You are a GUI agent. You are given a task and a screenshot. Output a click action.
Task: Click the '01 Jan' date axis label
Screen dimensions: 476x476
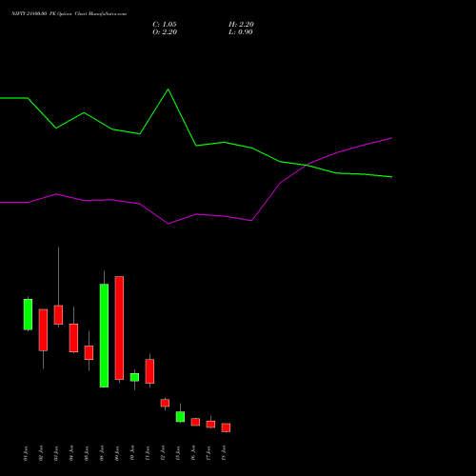(x=26, y=453)
